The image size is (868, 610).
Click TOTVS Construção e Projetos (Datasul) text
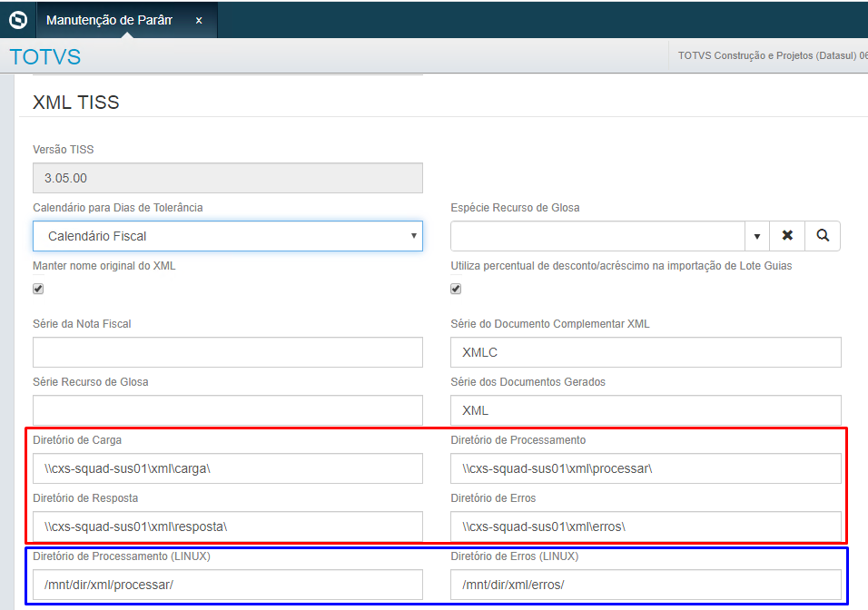pyautogui.click(x=773, y=55)
